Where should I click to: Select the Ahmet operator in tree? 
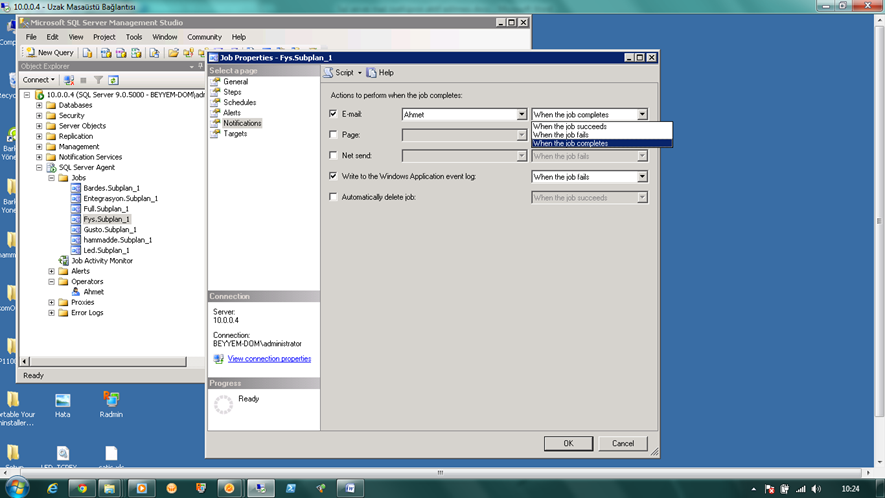[93, 292]
